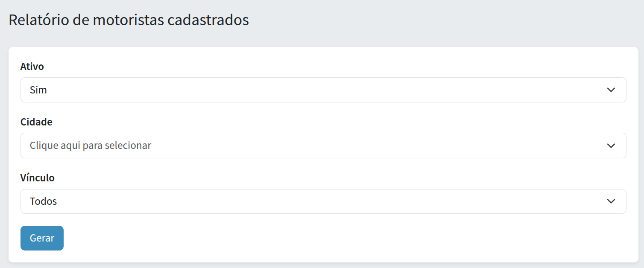Select the "Sim" value text in Ativo
Screen dimensions: 644x268
(x=38, y=90)
